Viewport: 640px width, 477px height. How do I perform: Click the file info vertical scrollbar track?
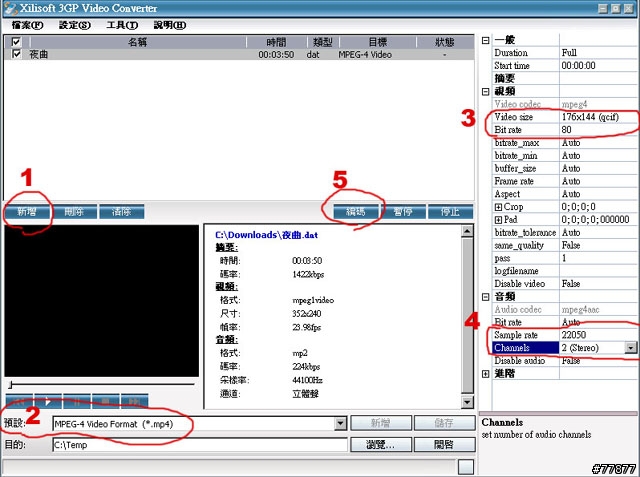click(x=467, y=317)
